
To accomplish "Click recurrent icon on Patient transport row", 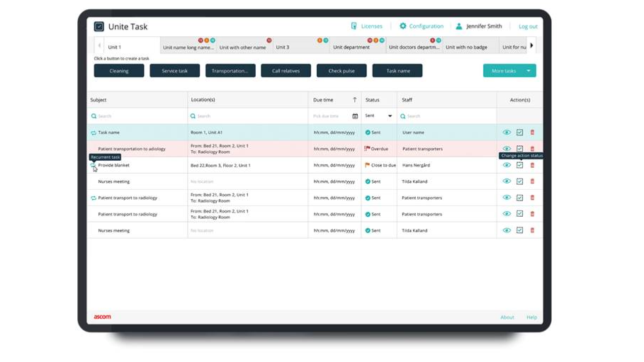I will tap(94, 198).
